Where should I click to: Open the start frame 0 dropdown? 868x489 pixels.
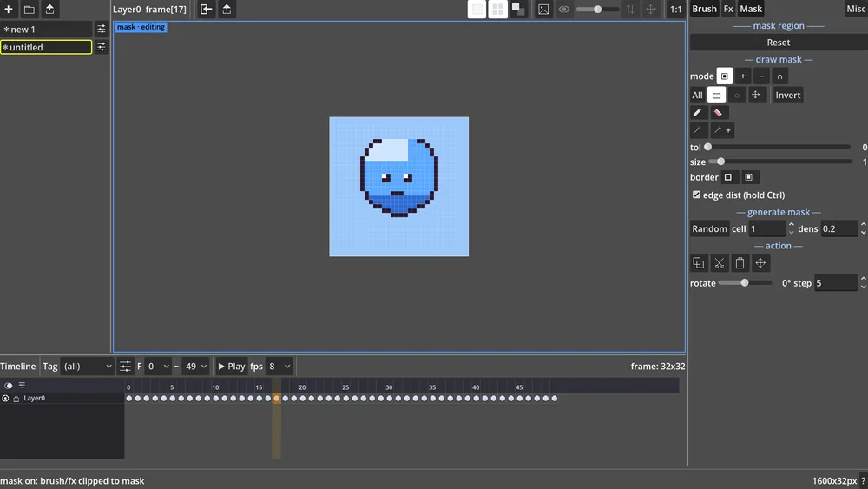point(158,367)
